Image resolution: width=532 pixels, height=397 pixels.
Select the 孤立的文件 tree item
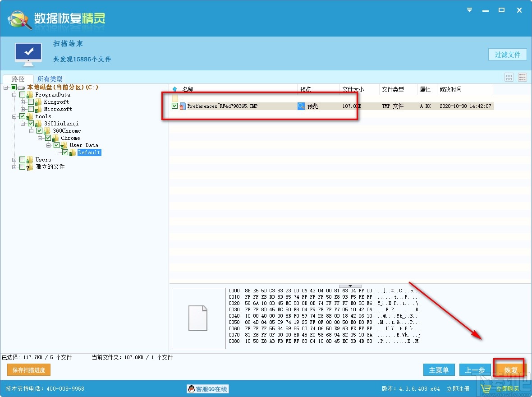(x=50, y=167)
